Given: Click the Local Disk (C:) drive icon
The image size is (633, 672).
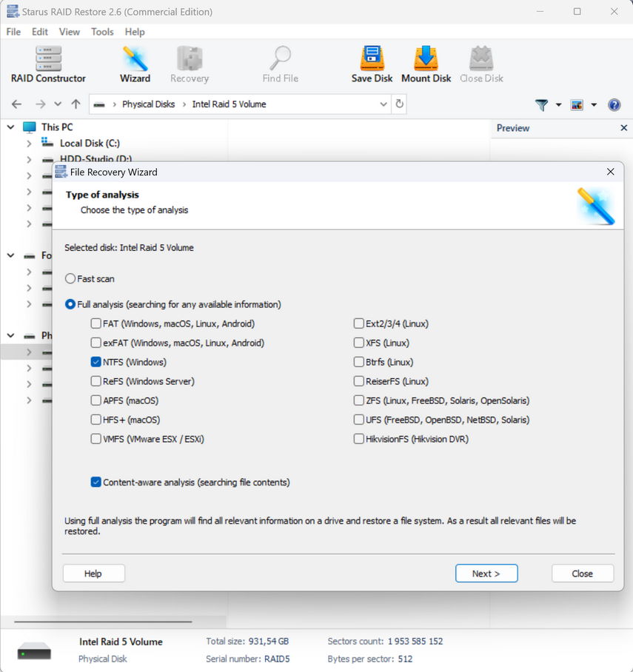Looking at the screenshot, I should coord(47,143).
